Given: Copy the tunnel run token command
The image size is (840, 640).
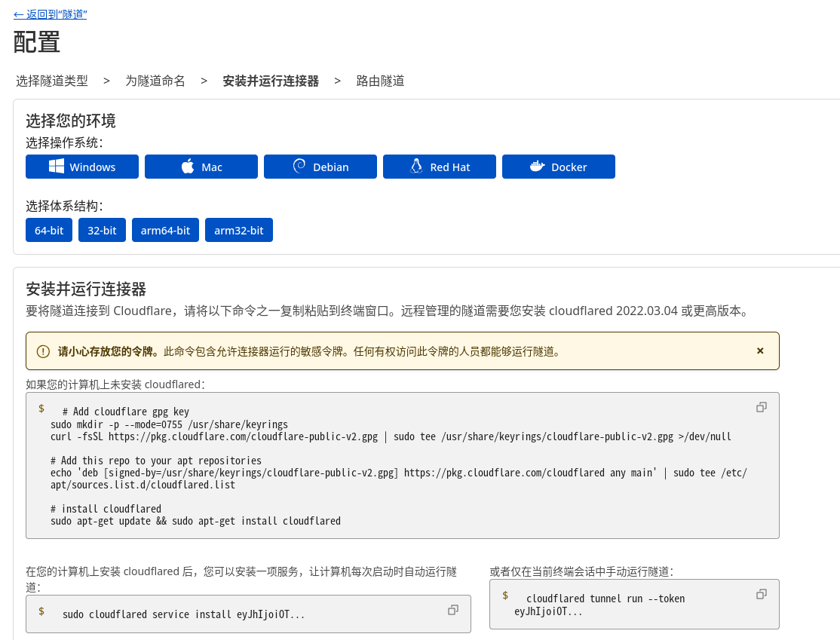Looking at the screenshot, I should tap(761, 594).
